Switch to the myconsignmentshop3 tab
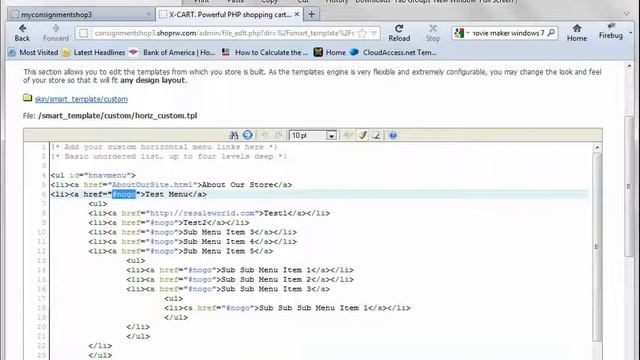 point(81,14)
